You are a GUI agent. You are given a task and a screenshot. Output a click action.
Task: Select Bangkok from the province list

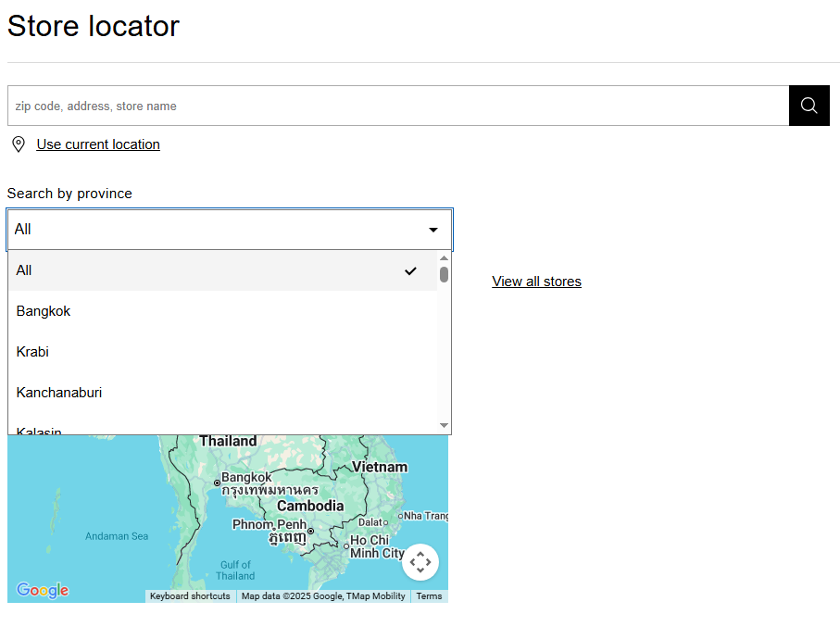click(x=44, y=311)
